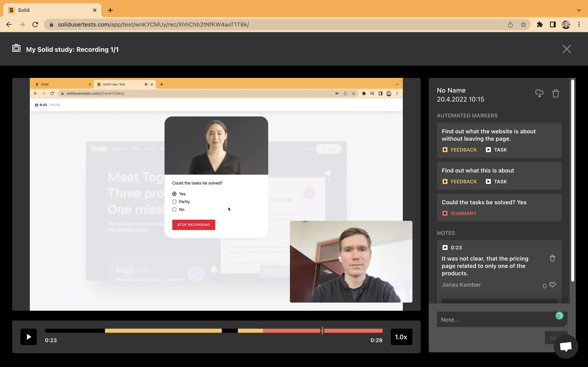Click the play icon beside the 0:23 note timestamp
This screenshot has height=367, width=588.
[445, 247]
